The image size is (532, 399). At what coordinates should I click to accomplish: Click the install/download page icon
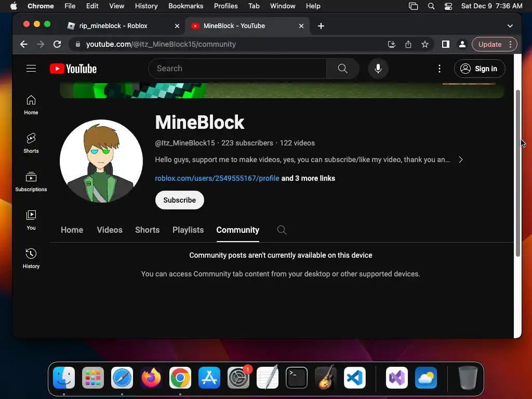point(392,44)
